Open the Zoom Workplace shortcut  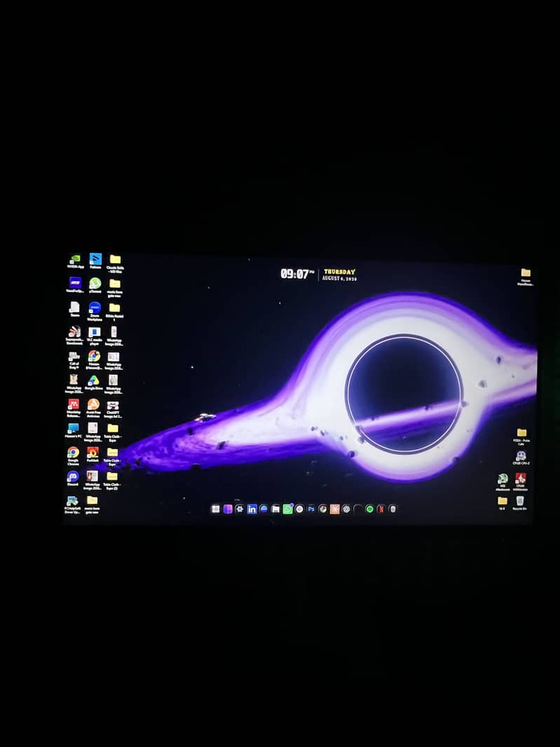tap(95, 310)
